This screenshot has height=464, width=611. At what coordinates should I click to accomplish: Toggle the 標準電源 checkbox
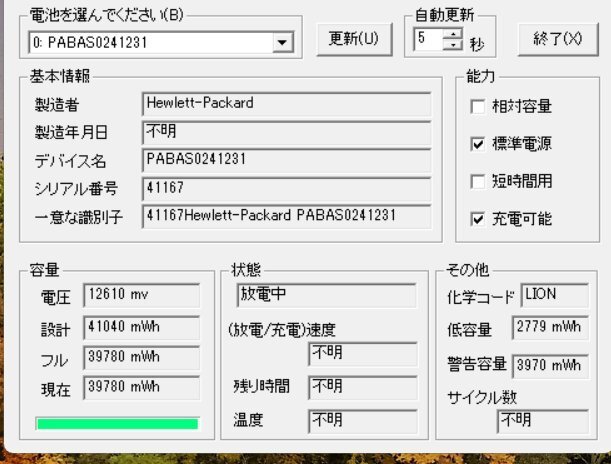tap(478, 144)
